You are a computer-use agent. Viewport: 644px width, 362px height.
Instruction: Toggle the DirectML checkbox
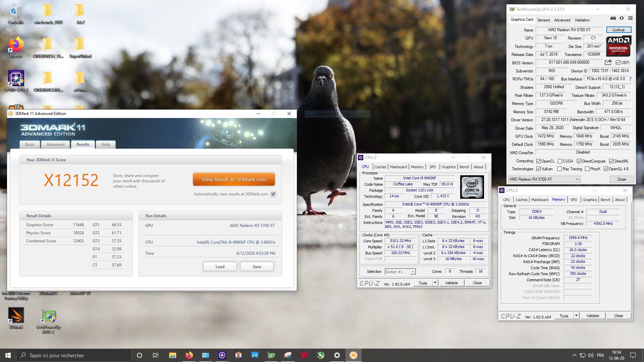611,161
